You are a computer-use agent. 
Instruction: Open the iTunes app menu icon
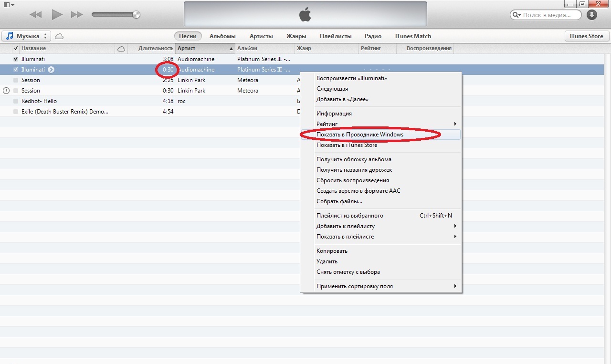click(x=9, y=4)
